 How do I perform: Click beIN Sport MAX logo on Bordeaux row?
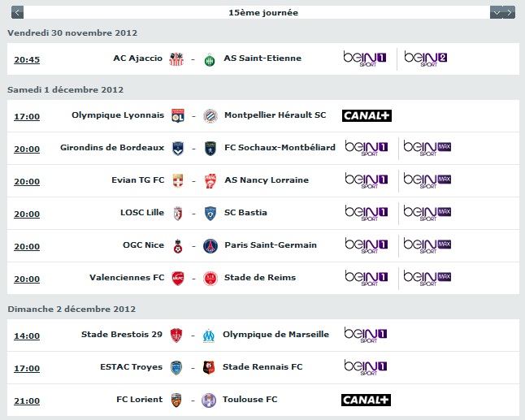pos(427,148)
